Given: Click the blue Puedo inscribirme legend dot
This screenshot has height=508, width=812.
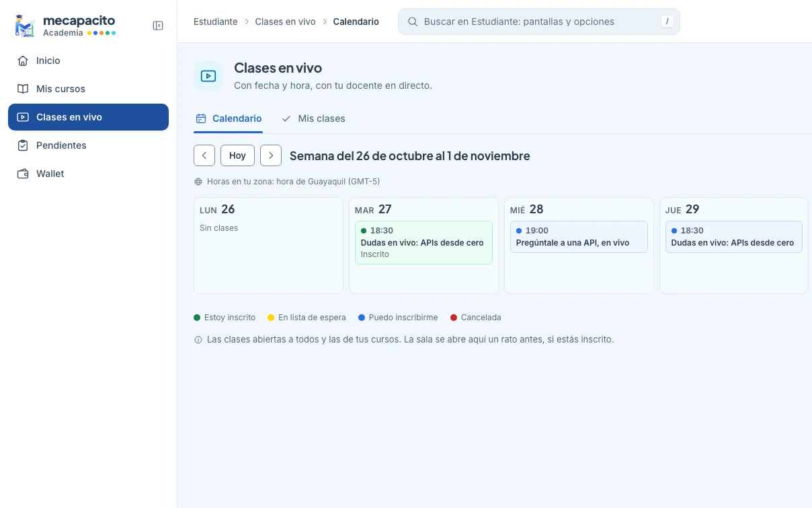Looking at the screenshot, I should pos(362,318).
